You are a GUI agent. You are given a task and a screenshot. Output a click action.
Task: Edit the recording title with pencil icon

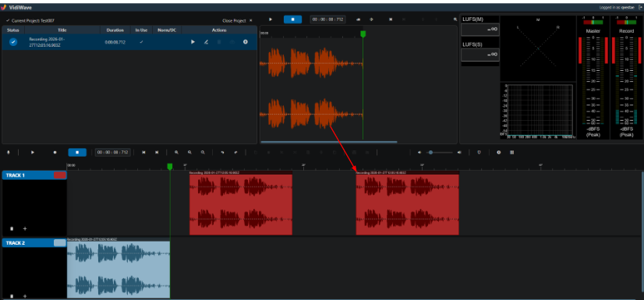pyautogui.click(x=206, y=42)
